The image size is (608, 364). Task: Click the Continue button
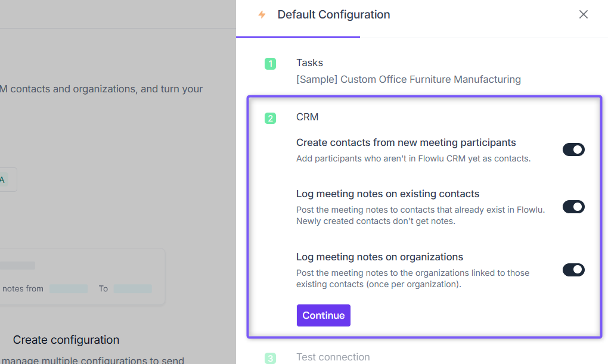[x=324, y=316]
